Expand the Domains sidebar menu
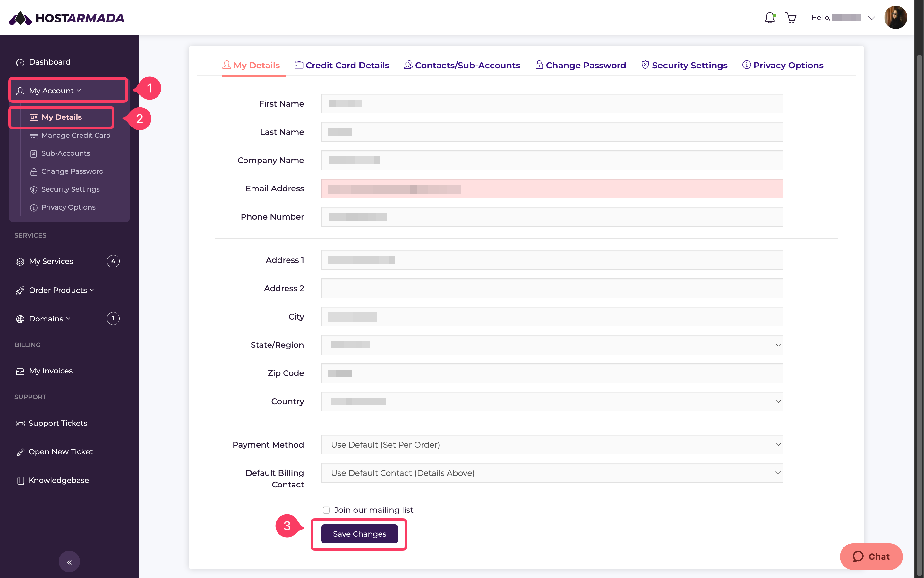The width and height of the screenshot is (924, 578). (43, 319)
